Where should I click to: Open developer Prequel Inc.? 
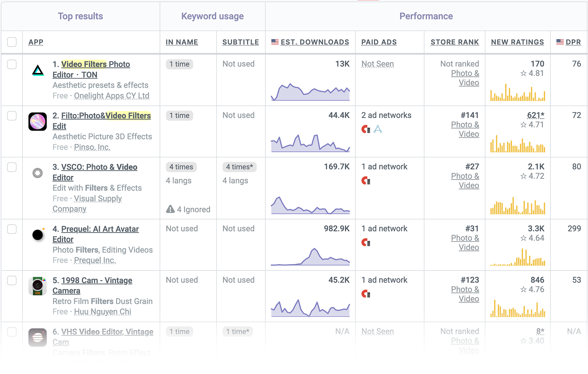pos(95,260)
